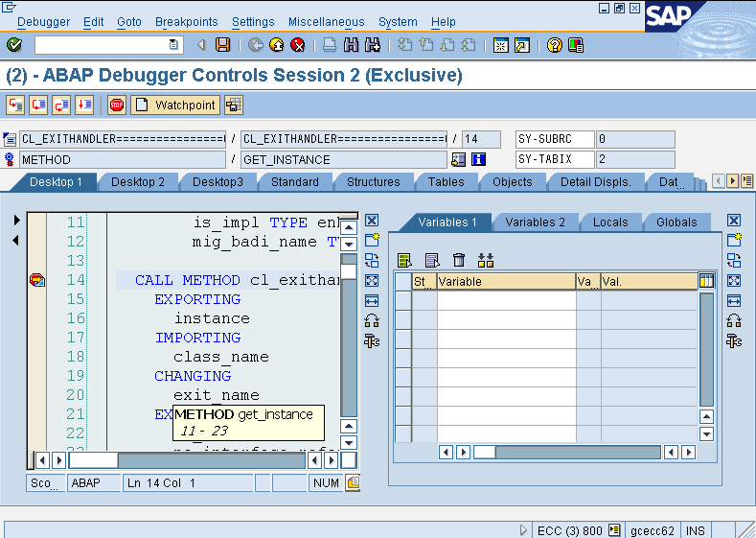
Task: Click the display source icon beside GET_INSTANCE
Action: coord(458,159)
